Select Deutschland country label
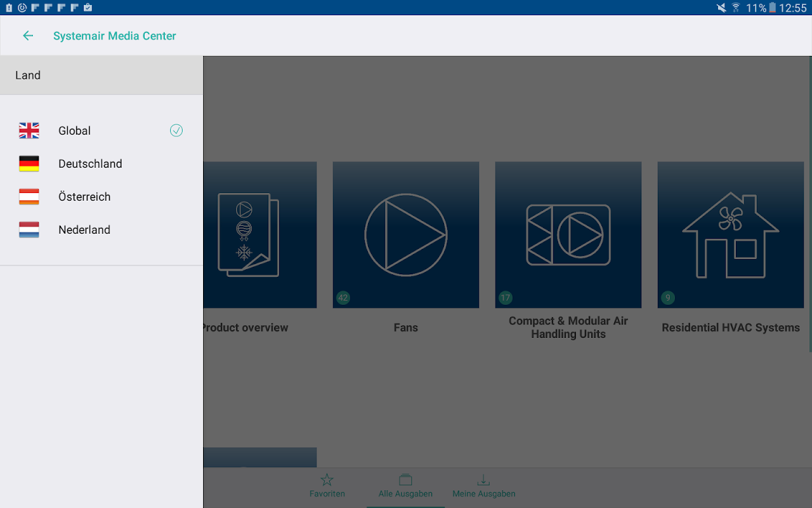Image resolution: width=812 pixels, height=508 pixels. click(x=90, y=164)
